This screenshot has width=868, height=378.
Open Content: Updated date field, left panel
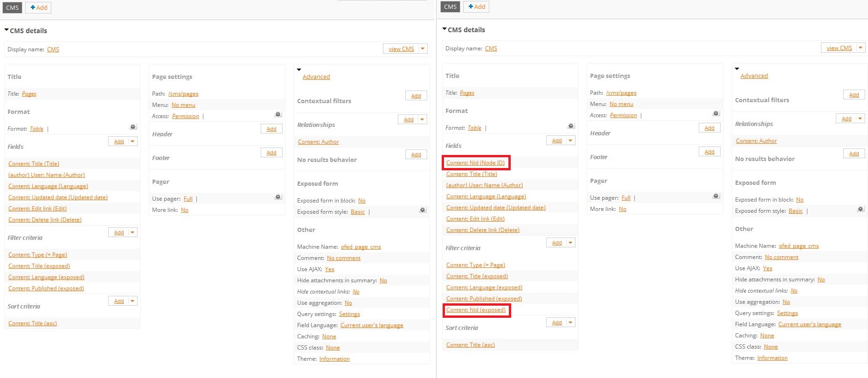pyautogui.click(x=58, y=197)
